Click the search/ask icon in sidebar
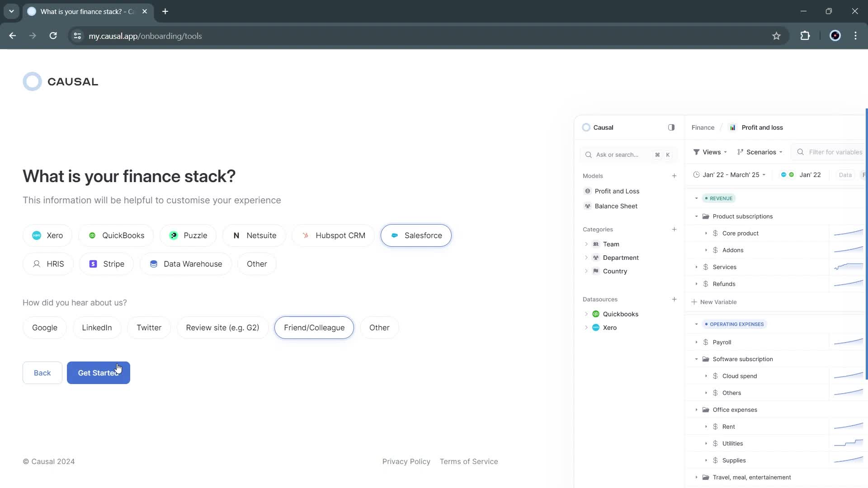 [589, 155]
